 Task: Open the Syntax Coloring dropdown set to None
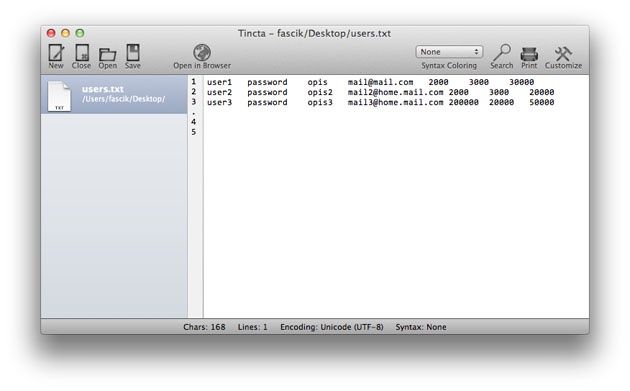449,52
